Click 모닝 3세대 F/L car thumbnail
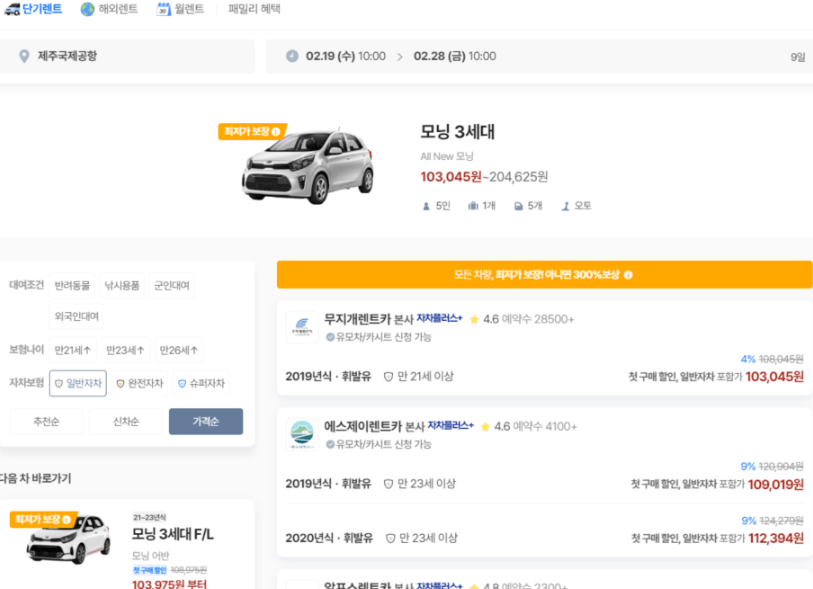813x589 pixels. click(x=68, y=540)
